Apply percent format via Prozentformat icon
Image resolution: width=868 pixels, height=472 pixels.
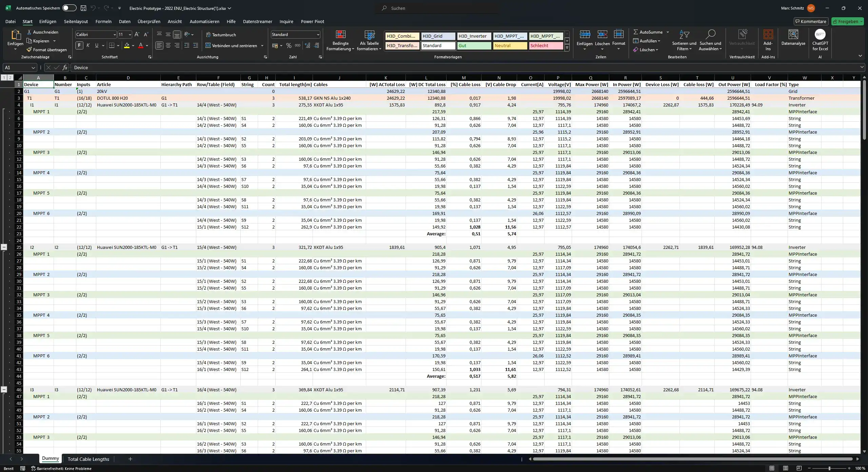[289, 45]
